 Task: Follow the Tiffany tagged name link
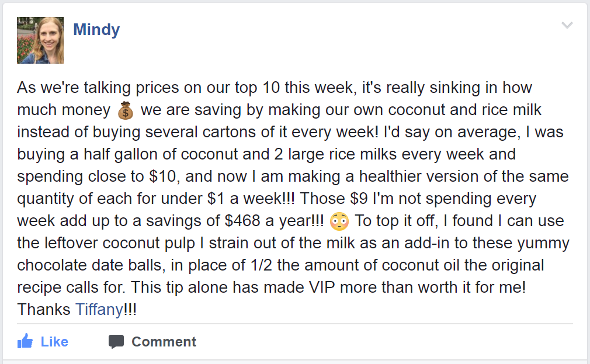click(x=99, y=309)
